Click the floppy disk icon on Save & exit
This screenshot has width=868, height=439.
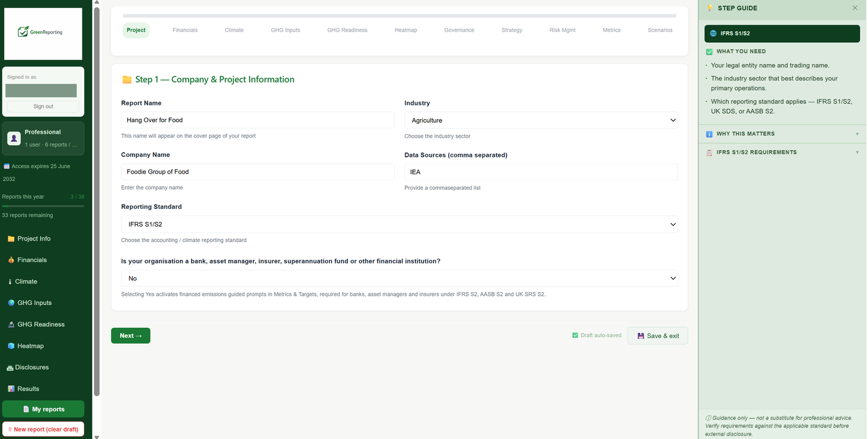[641, 336]
